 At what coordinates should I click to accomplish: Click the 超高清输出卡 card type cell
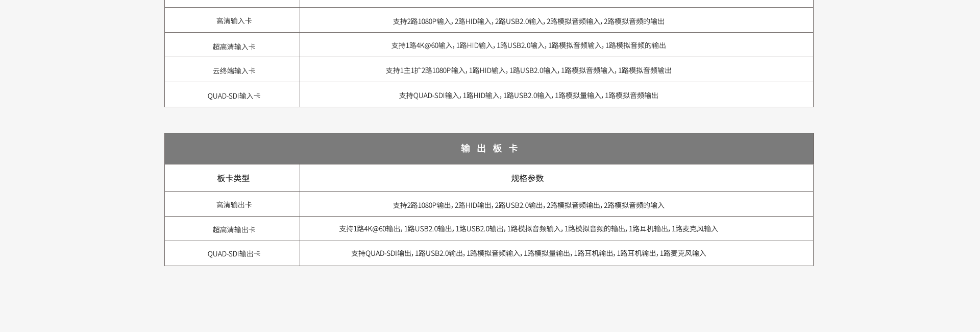[x=234, y=229]
